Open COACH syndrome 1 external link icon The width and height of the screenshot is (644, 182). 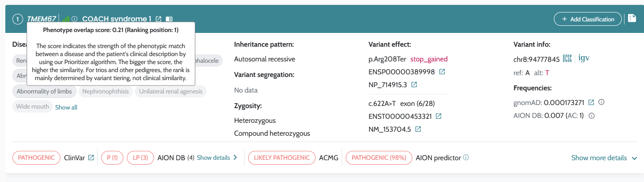[x=159, y=19]
